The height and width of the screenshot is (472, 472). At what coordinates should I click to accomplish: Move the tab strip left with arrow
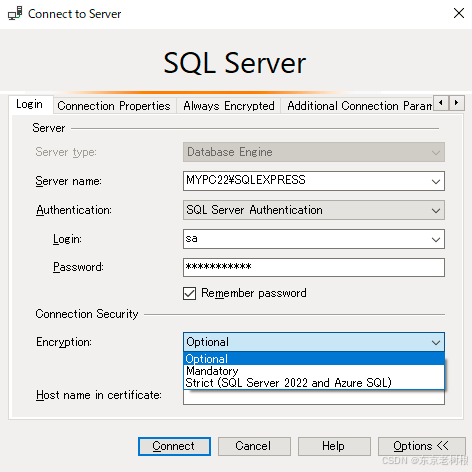441,103
